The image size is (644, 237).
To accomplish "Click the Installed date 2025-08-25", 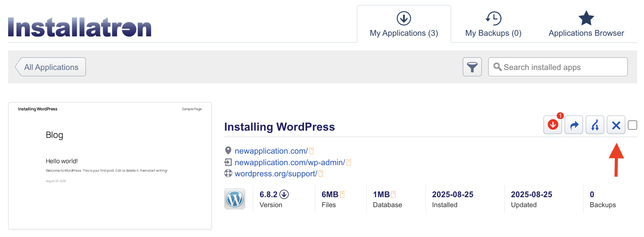I will [453, 194].
